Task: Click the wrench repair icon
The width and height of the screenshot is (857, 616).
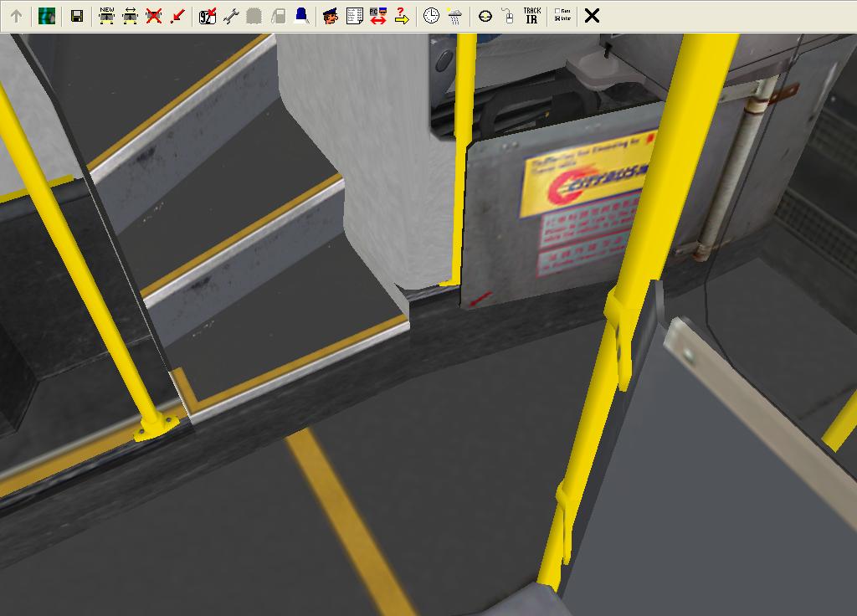Action: coord(231,16)
